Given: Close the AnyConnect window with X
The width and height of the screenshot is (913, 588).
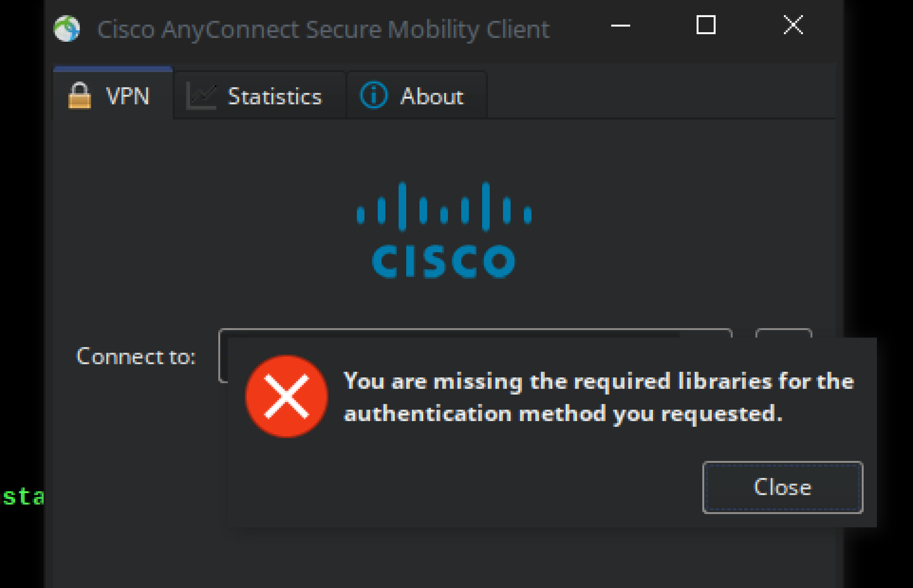Looking at the screenshot, I should tap(793, 25).
